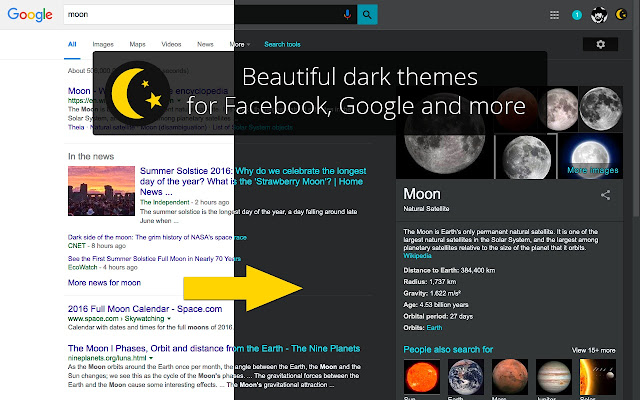The width and height of the screenshot is (640, 400).
Task: Share the Moon knowledge panel
Action: (605, 195)
